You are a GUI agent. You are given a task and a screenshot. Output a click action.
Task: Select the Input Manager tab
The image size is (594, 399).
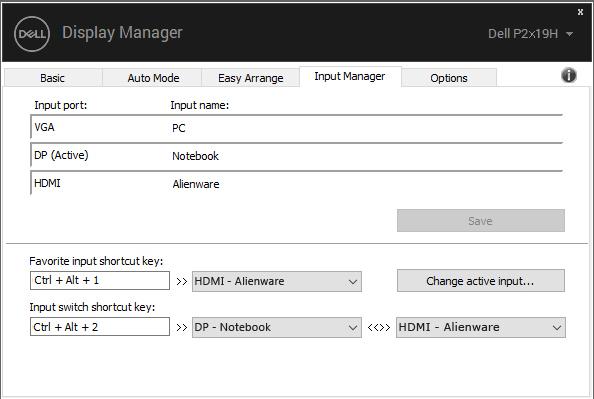click(350, 77)
